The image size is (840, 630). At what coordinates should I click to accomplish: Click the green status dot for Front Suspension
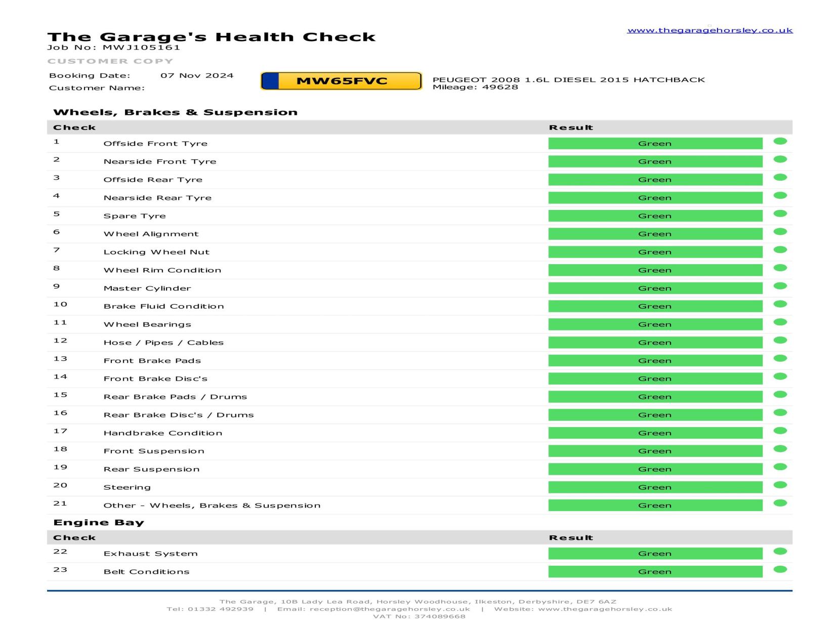point(780,449)
